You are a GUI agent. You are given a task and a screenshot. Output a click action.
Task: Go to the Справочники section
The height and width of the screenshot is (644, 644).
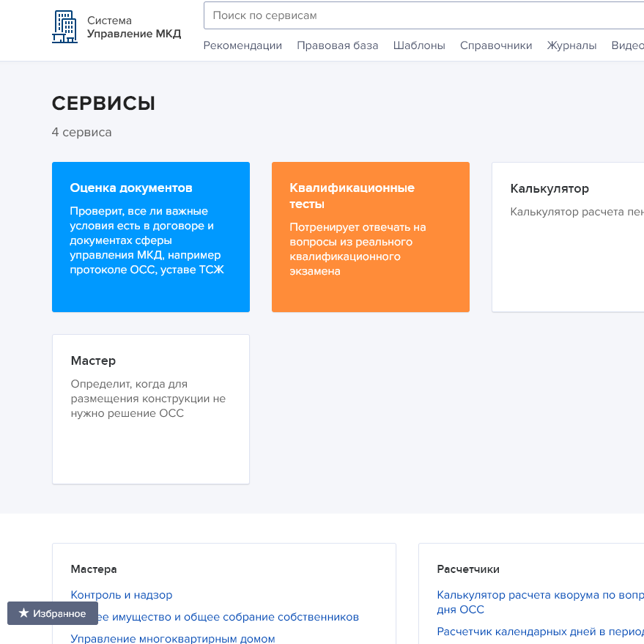496,45
